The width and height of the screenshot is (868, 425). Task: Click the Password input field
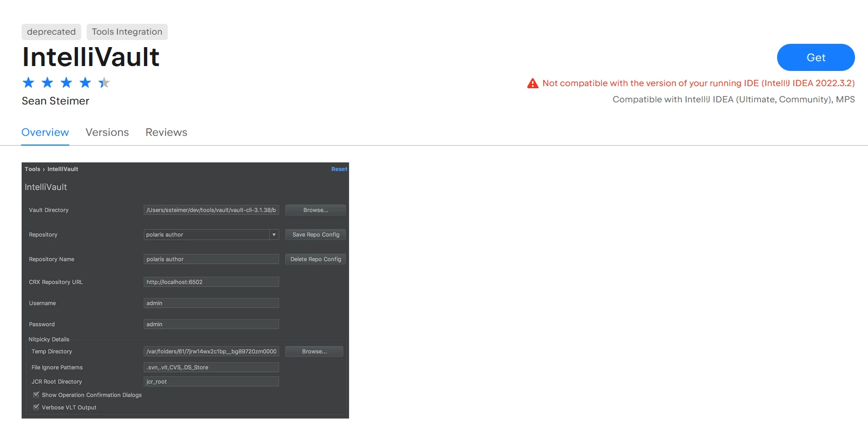[x=211, y=324]
